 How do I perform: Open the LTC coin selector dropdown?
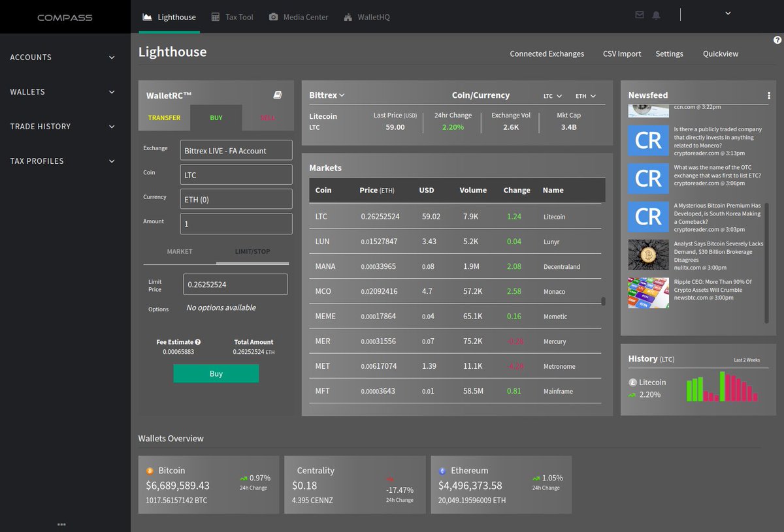[552, 96]
